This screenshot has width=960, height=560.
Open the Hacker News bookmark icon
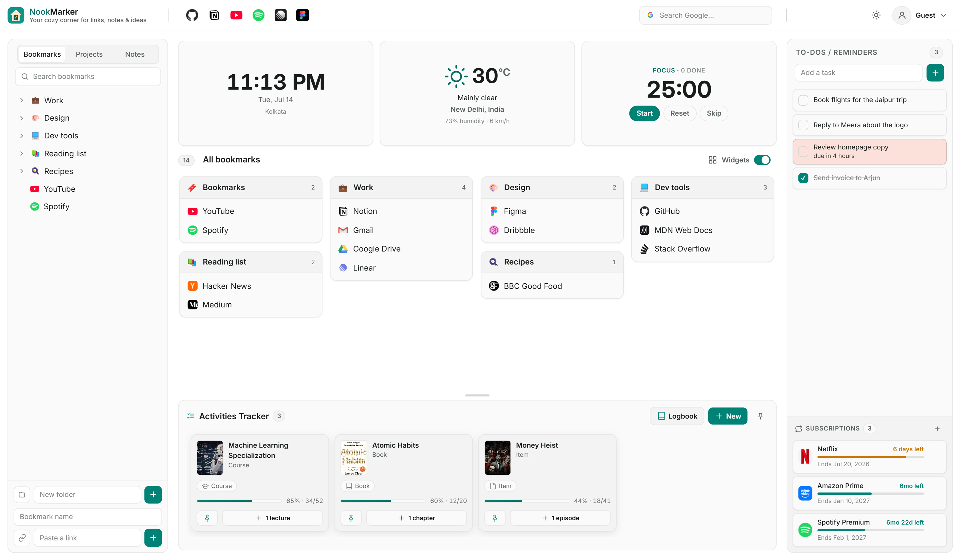(193, 286)
